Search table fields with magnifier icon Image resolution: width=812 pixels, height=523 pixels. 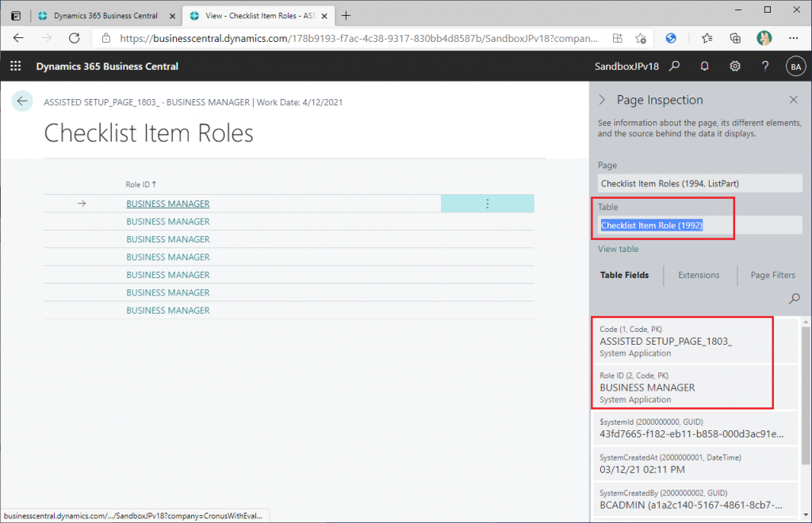pos(794,299)
